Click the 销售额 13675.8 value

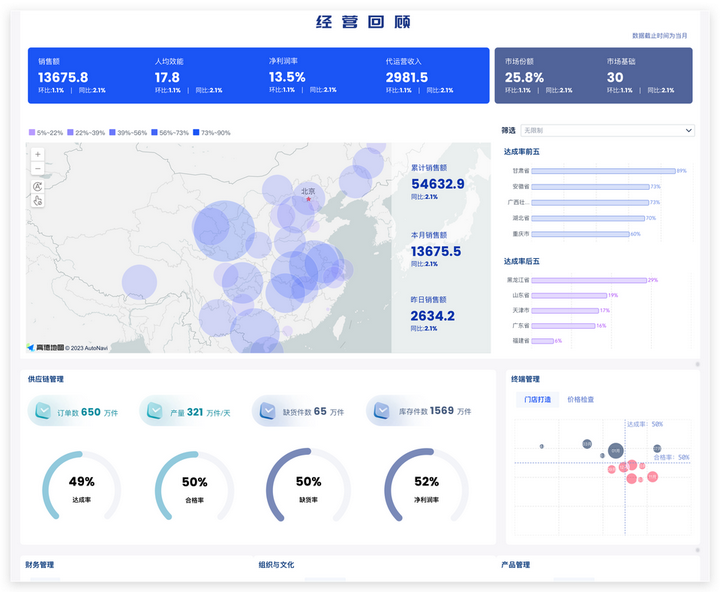pos(63,77)
